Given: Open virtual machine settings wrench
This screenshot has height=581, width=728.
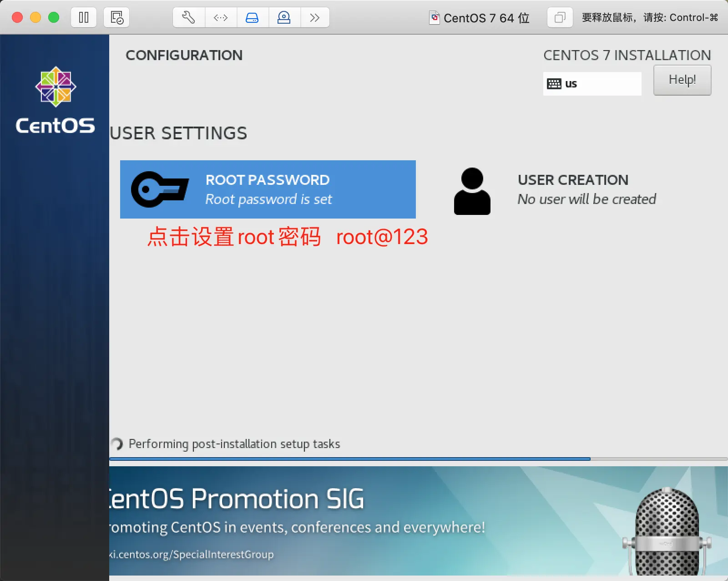Looking at the screenshot, I should click(189, 18).
